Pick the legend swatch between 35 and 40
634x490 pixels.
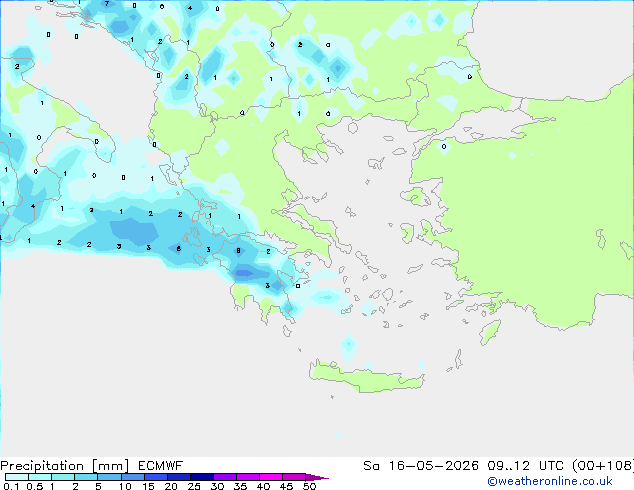248,477
